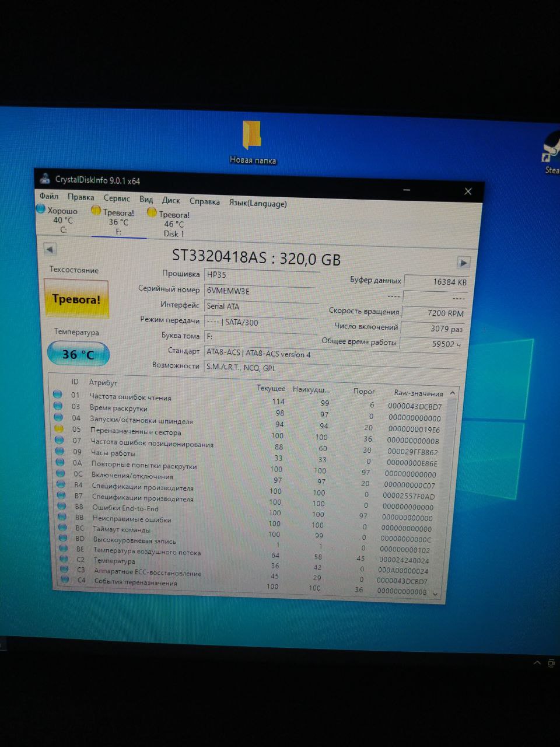
Task: Click blue status icon of attribute 0C
Action: (60, 472)
